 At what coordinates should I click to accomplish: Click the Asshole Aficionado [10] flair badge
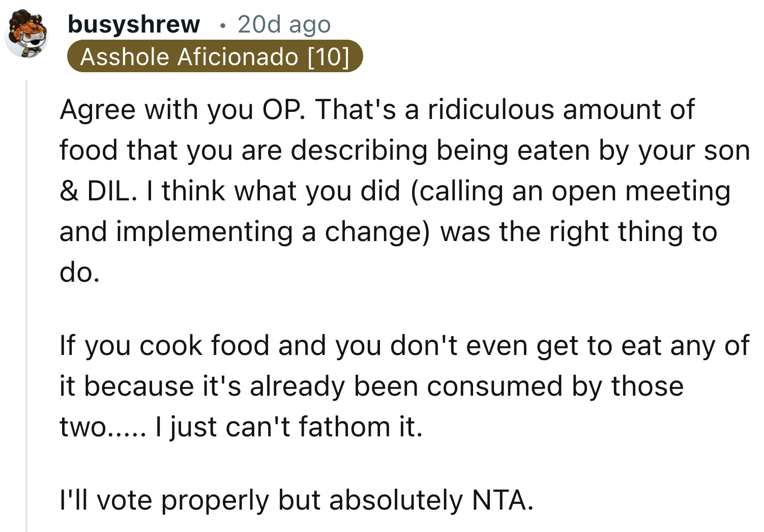[215, 56]
